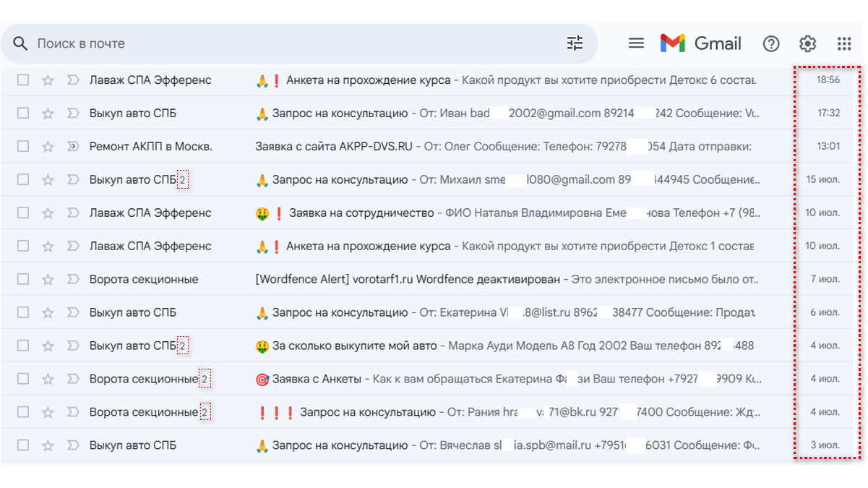Viewport: 868px width, 488px height.
Task: Star the Заявка на сотрудничество email
Action: 48,213
